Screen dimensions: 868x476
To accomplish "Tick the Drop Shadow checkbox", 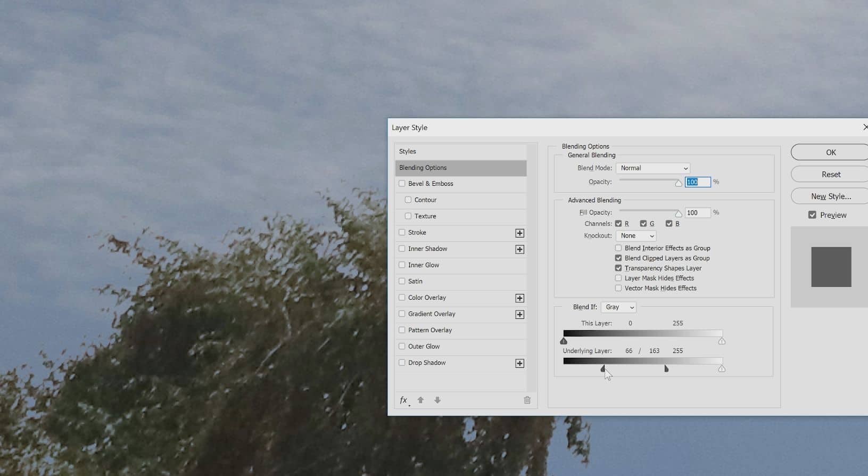I will point(402,363).
